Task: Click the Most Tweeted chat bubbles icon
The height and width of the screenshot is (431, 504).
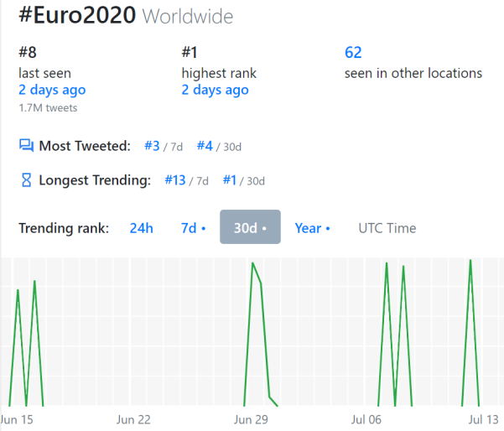Action: pyautogui.click(x=26, y=146)
